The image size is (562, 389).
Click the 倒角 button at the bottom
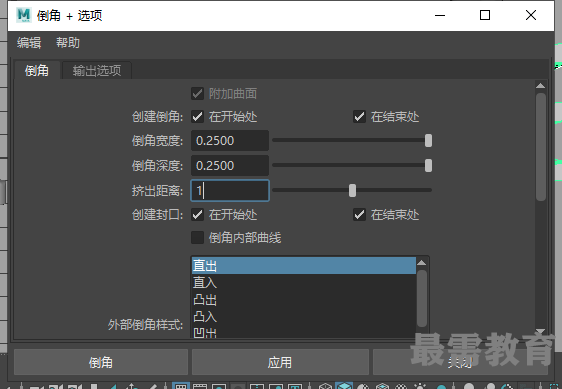pyautogui.click(x=101, y=362)
